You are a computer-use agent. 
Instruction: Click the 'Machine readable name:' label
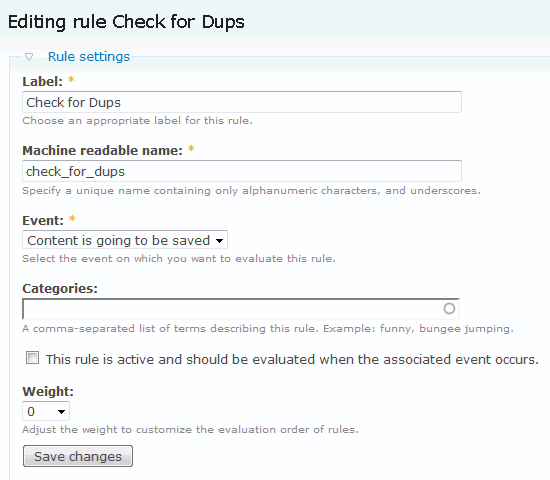coord(102,151)
